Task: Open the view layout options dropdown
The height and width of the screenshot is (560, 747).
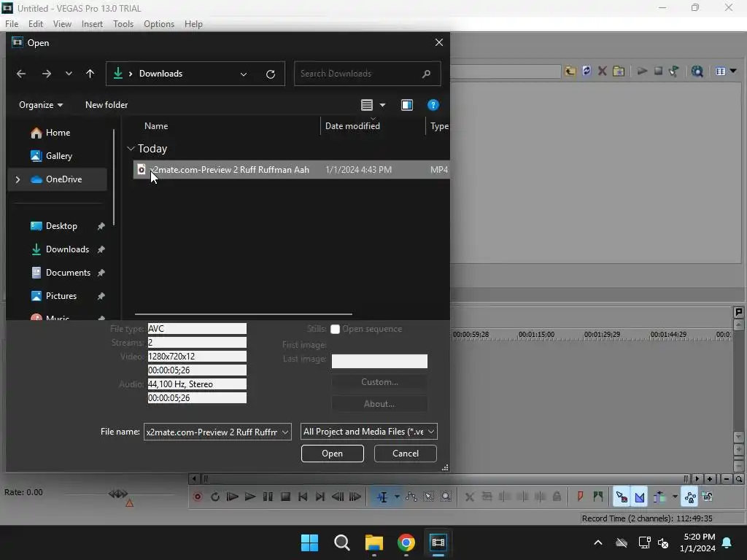Action: (x=382, y=105)
